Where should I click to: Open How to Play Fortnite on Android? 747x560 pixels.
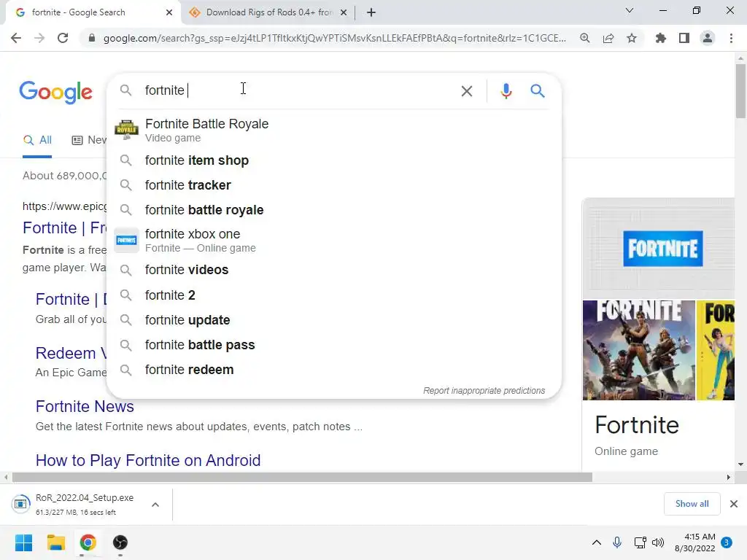[x=148, y=461]
